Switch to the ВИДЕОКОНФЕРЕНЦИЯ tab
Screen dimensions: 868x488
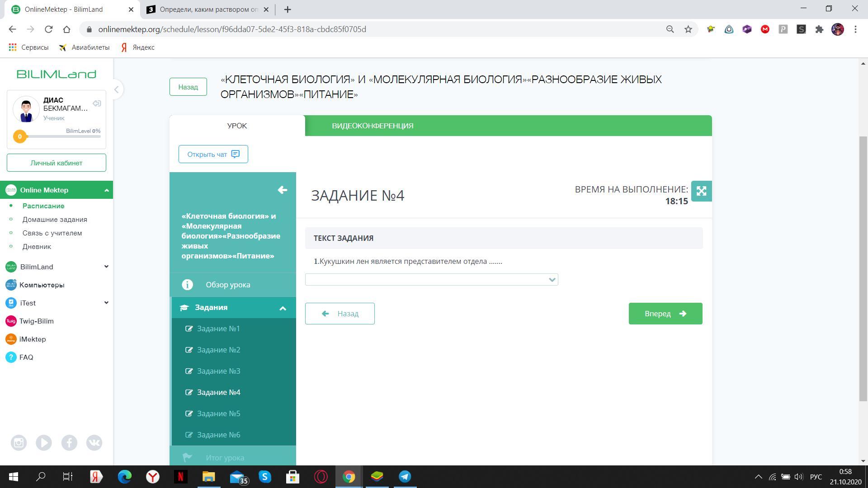(x=373, y=126)
